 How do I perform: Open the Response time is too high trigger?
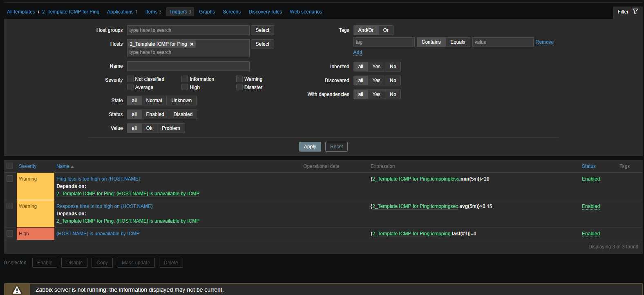tap(105, 206)
